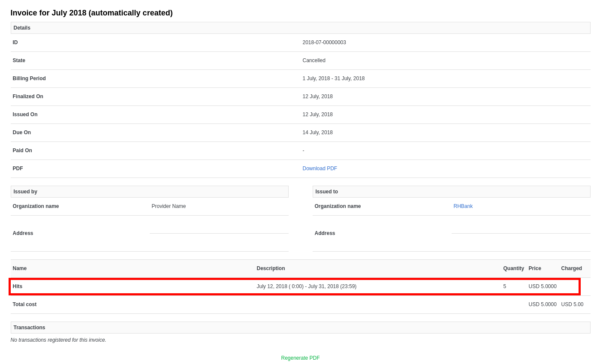Click the Regenerate PDF button
Image resolution: width=600 pixels, height=364 pixels.
(x=300, y=358)
